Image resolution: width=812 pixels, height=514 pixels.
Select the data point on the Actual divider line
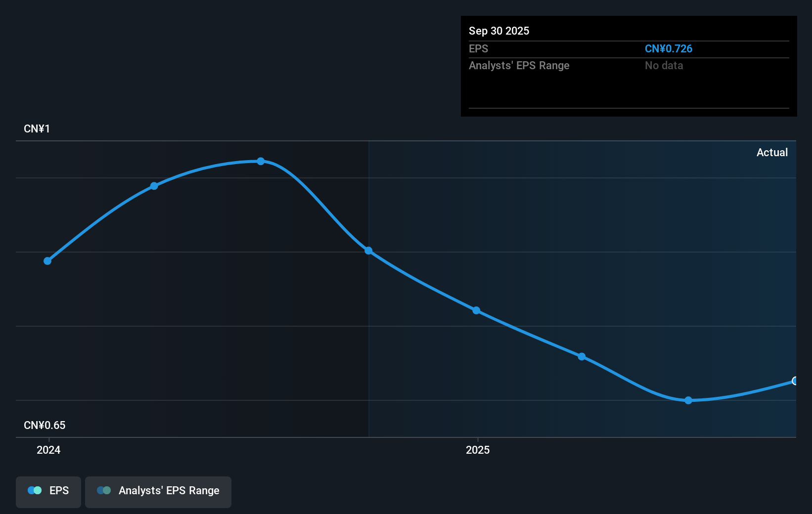click(368, 251)
